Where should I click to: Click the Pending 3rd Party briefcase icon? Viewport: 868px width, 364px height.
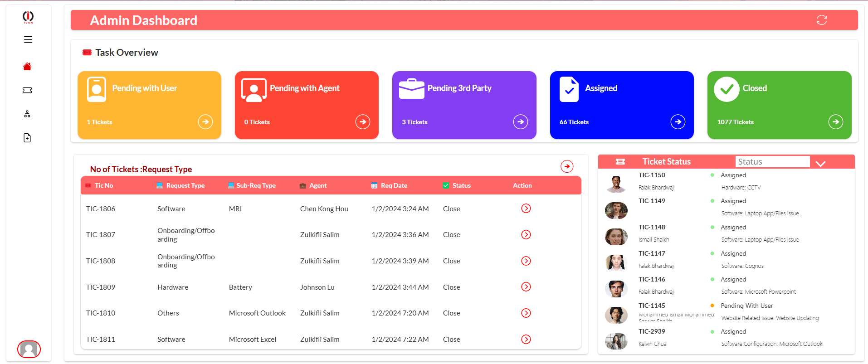(412, 88)
